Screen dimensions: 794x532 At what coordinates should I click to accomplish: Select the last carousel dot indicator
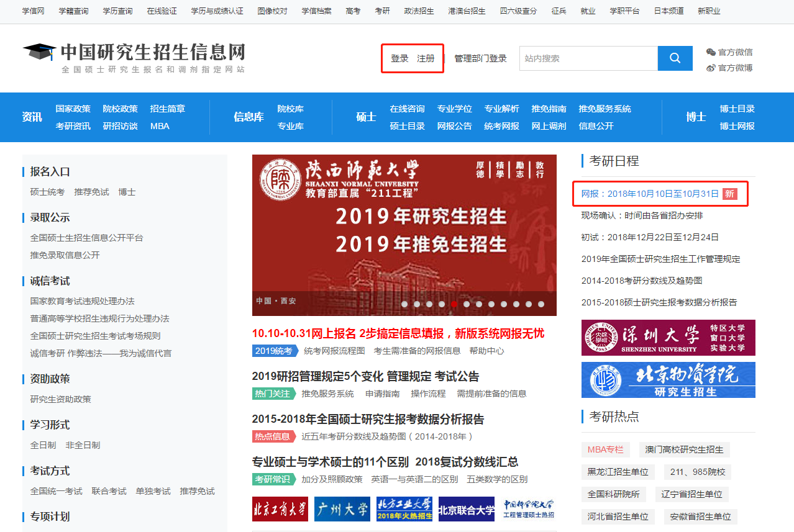(x=541, y=304)
